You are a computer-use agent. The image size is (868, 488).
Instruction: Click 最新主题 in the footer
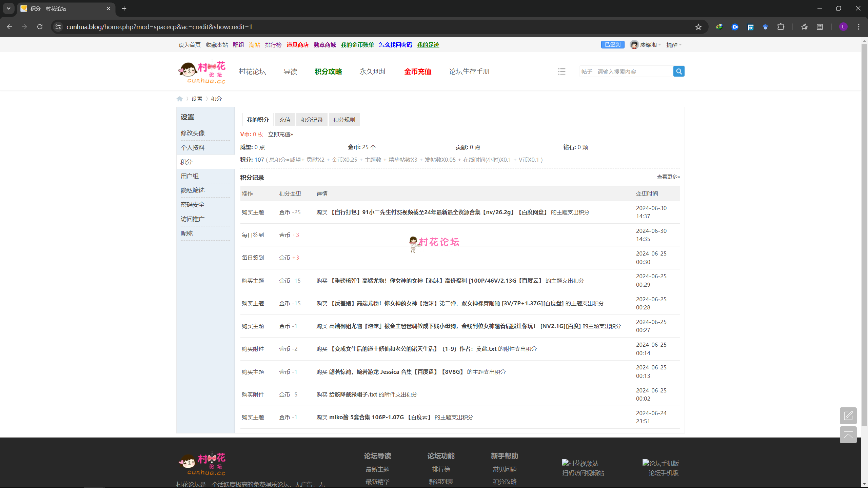pos(377,469)
